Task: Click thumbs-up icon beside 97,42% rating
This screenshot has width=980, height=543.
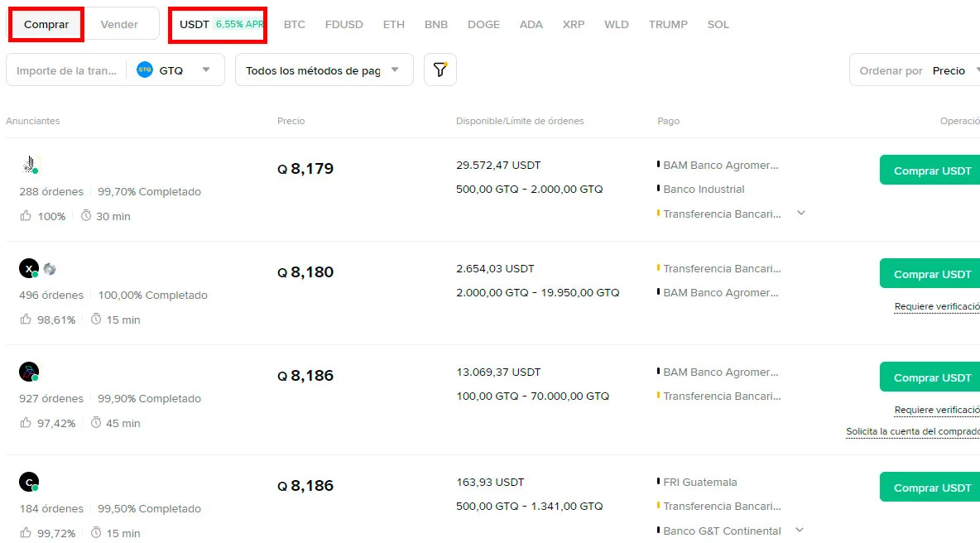Action: pos(26,423)
